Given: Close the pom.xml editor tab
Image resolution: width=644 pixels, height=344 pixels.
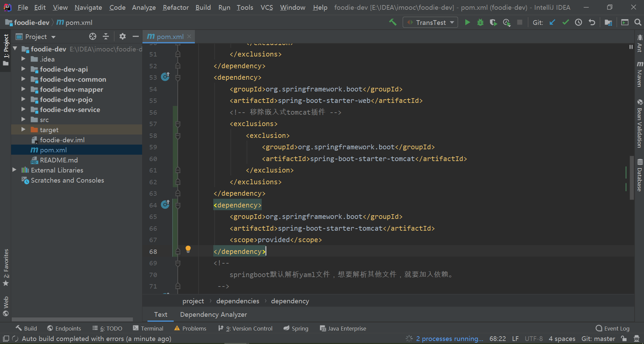Looking at the screenshot, I should click(x=189, y=36).
